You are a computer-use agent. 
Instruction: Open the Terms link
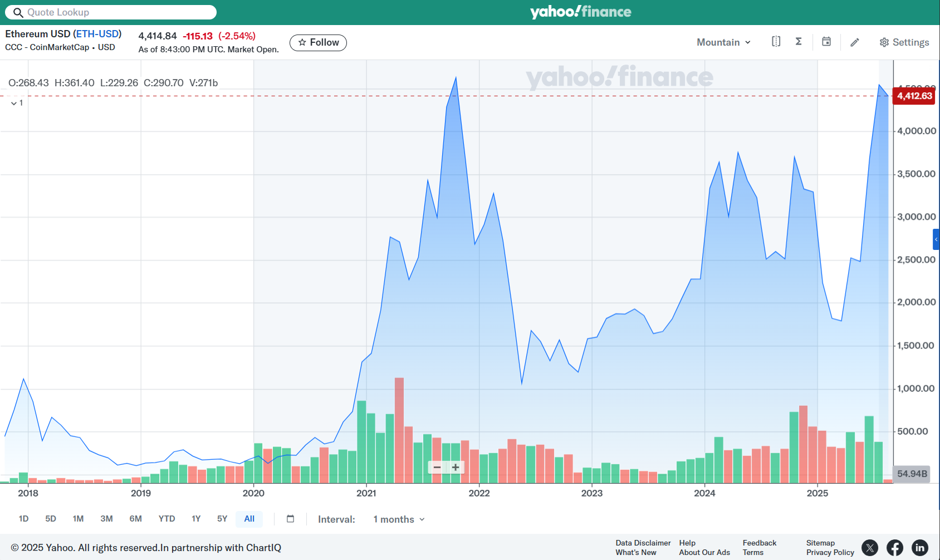[753, 552]
